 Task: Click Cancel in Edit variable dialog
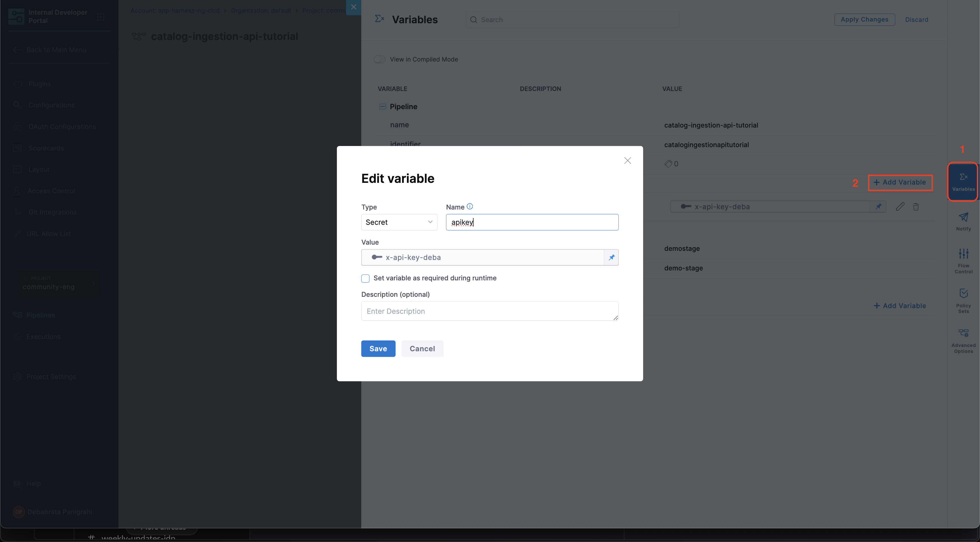tap(422, 348)
